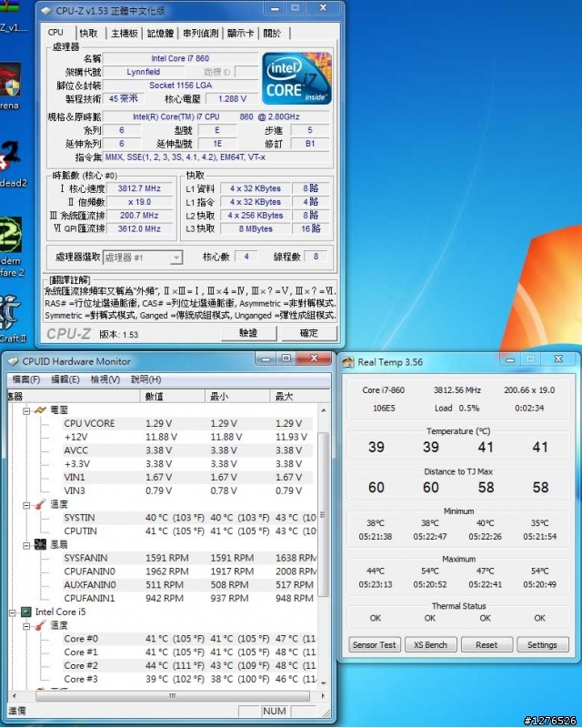Open the 檔案(F) menu in Hardware Monitor
The image size is (582, 728).
coord(26,379)
